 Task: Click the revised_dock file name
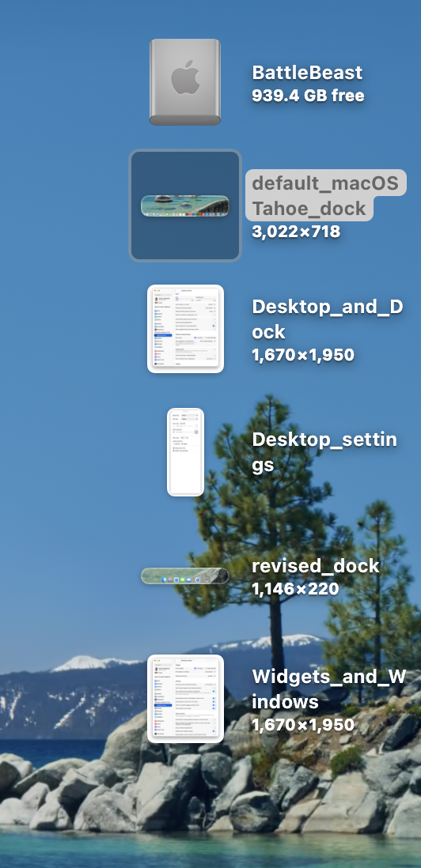coord(316,566)
